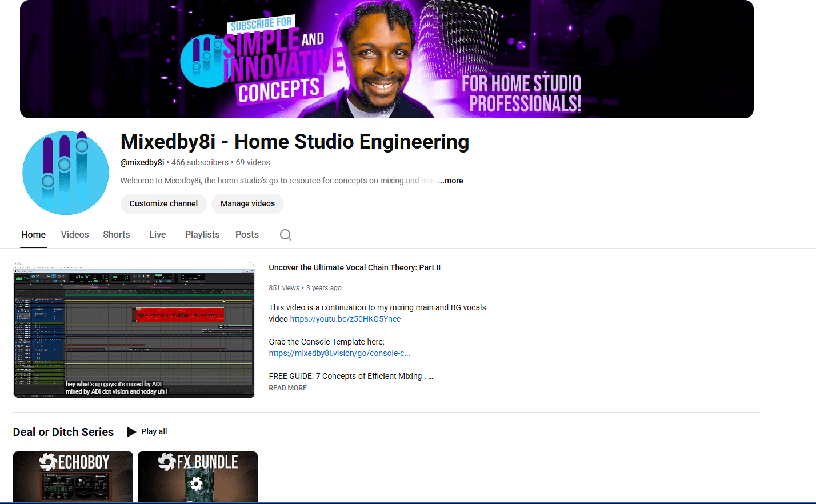Click the 69 videos text
The height and width of the screenshot is (504, 816).
(x=253, y=162)
